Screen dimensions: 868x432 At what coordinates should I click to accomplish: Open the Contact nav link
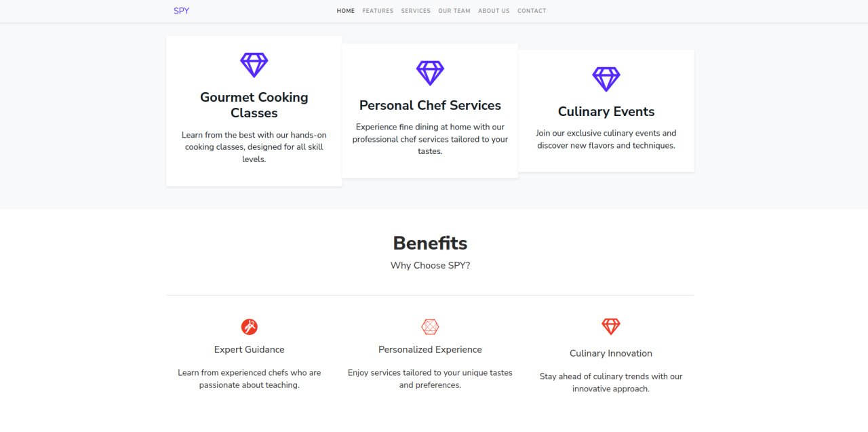(532, 11)
